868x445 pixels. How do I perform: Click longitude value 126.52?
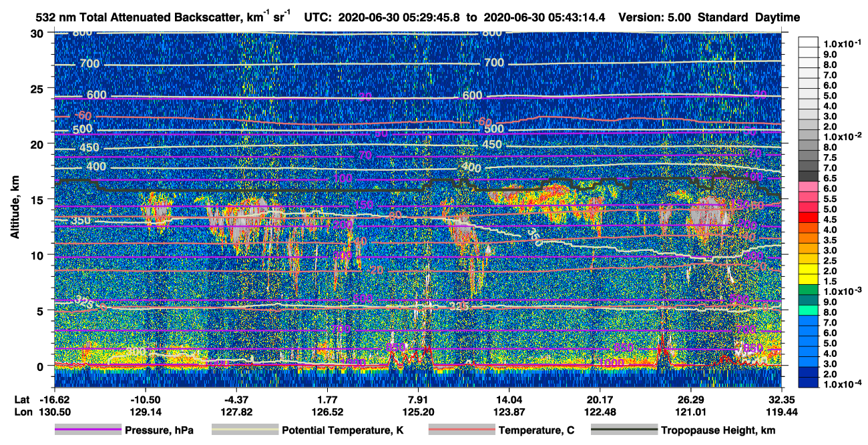327,412
